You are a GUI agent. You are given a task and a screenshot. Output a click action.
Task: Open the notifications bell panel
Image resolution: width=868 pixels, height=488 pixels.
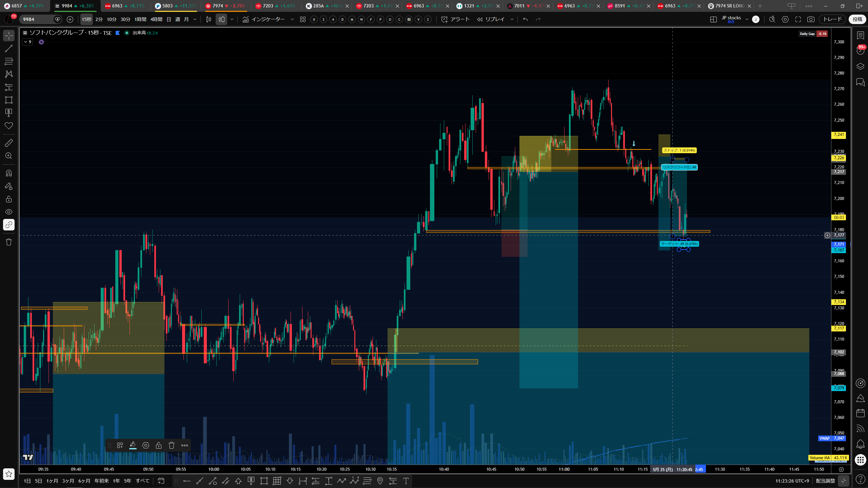[x=860, y=444]
